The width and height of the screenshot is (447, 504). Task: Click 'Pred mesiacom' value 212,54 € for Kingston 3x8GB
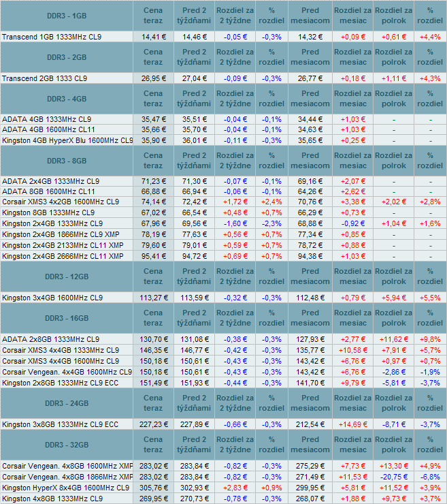(x=310, y=424)
